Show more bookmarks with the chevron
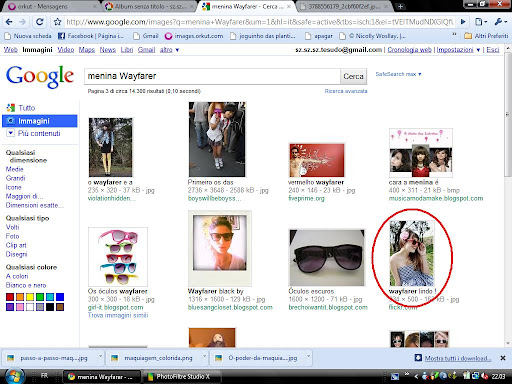The height and width of the screenshot is (384, 512). [x=454, y=35]
